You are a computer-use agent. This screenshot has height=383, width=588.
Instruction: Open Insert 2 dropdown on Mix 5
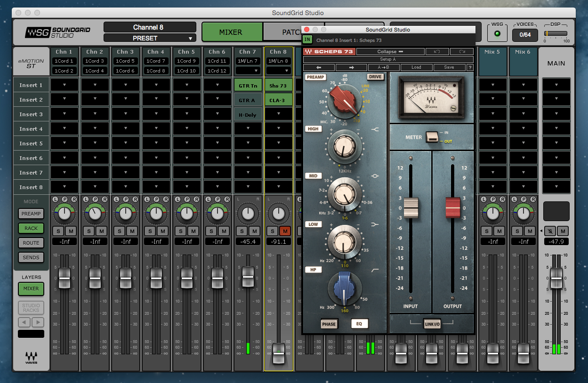[492, 100]
